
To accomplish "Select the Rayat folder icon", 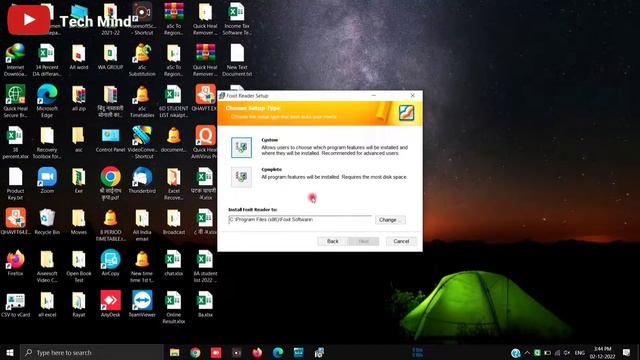I will click(x=79, y=304).
